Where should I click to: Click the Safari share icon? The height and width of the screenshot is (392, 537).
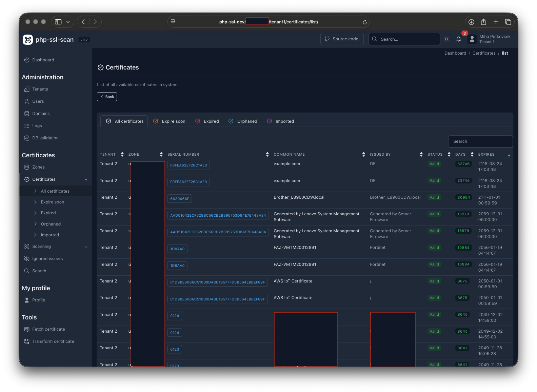(x=483, y=22)
